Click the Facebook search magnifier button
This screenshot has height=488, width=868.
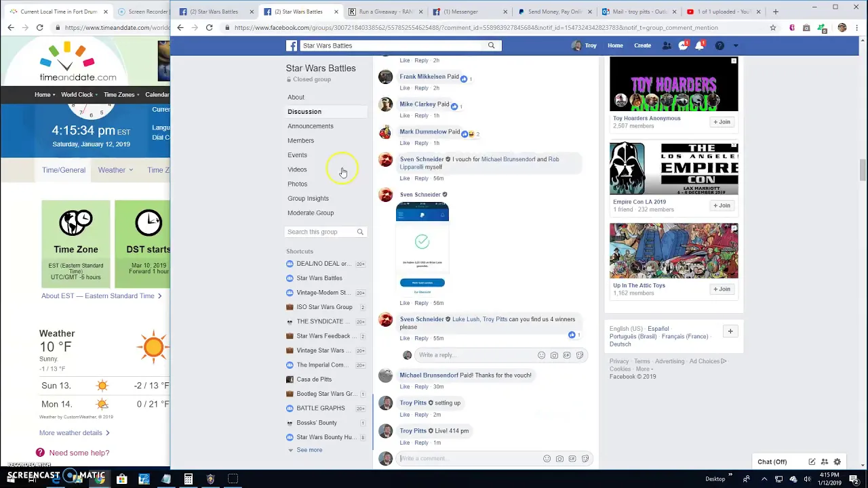(x=492, y=45)
